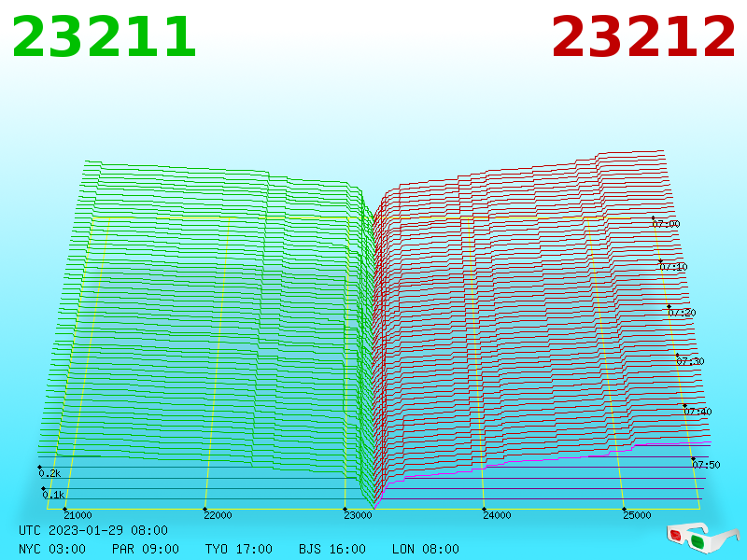Image resolution: width=747 pixels, height=560 pixels.
Task: Click the 25000 price axis label
Action: [x=637, y=515]
